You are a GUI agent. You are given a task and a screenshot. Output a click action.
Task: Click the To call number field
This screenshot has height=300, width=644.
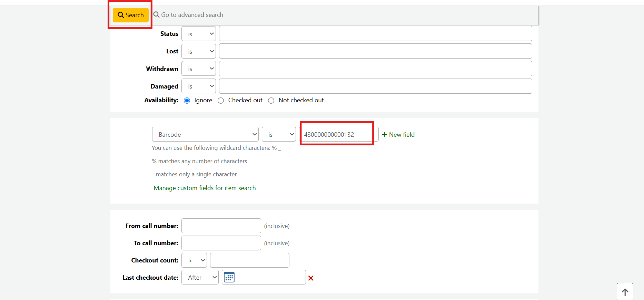point(221,243)
